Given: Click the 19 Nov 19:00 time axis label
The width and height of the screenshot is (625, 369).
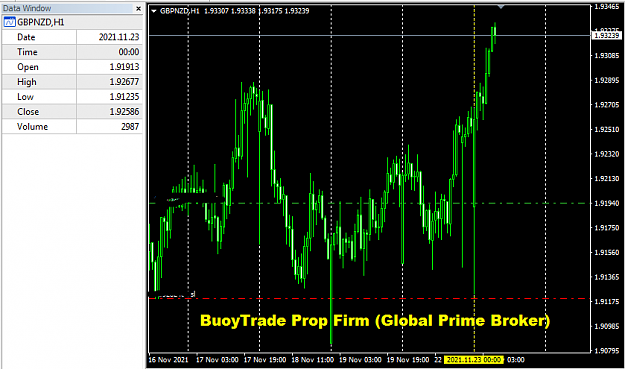Looking at the screenshot, I should 408,360.
